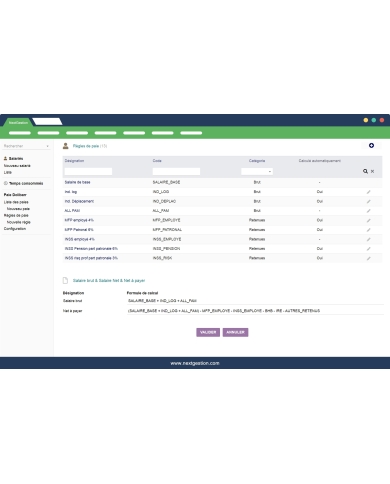The image size is (390, 484).
Task: Open Temps consommés in sidebar
Action: [x=26, y=183]
